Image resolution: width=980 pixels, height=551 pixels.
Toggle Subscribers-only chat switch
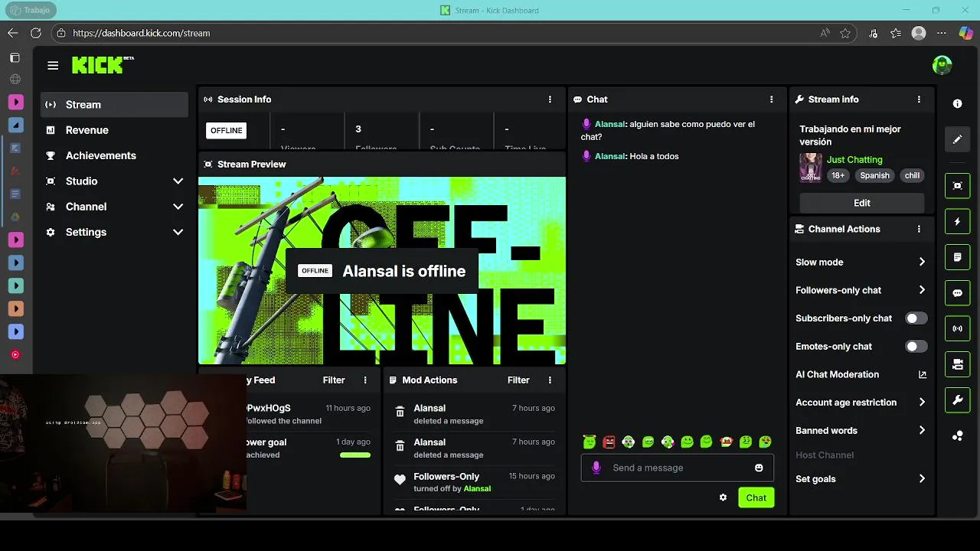[x=916, y=318]
